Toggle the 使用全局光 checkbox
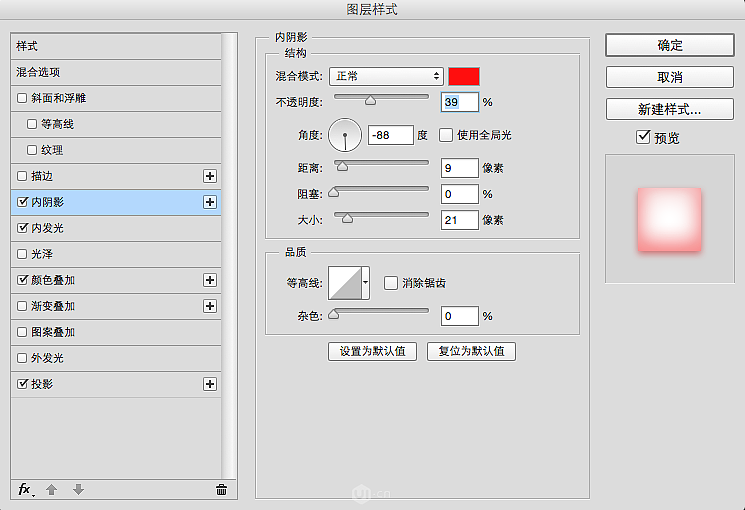This screenshot has width=745, height=510. (446, 135)
